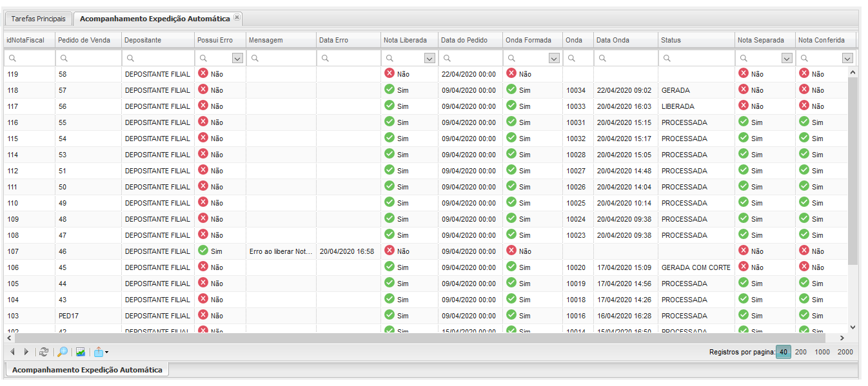Click the vertical scrollbar's down arrow
This screenshot has width=868, height=386.
pos(853,327)
